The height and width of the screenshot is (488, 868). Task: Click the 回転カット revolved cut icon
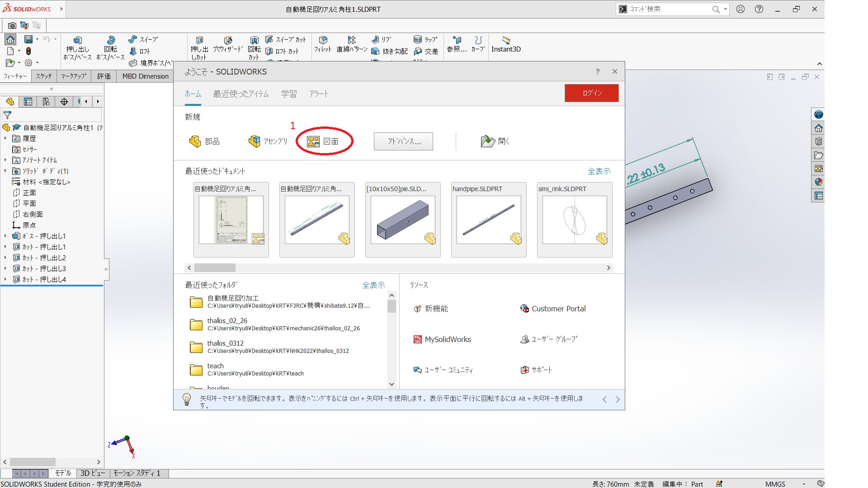[x=255, y=40]
